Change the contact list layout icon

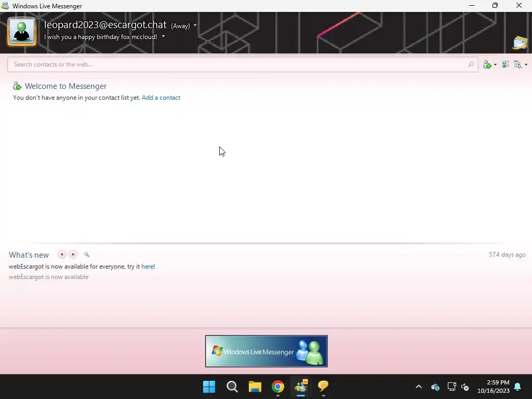pyautogui.click(x=506, y=64)
